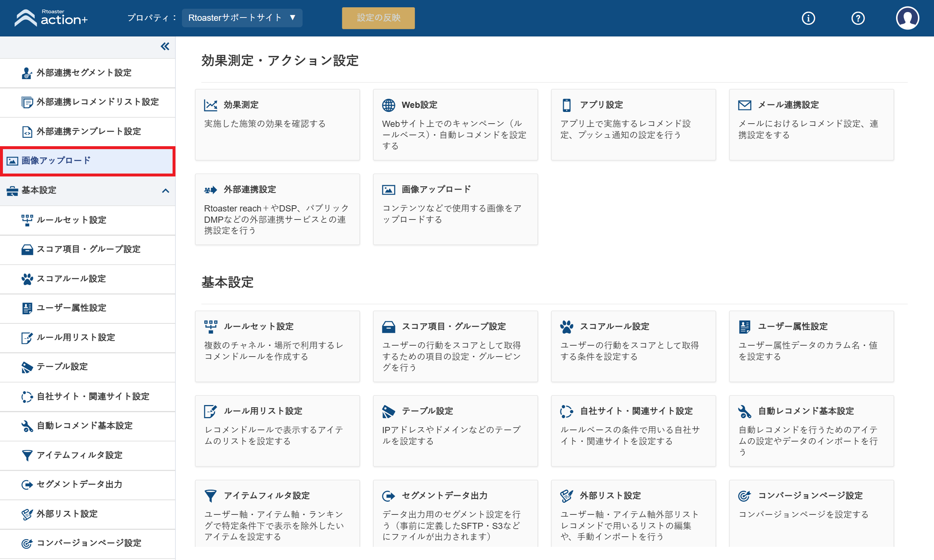This screenshot has width=934, height=560.
Task: Click the メール連携設定 envelope icon on the card
Action: coord(745,105)
